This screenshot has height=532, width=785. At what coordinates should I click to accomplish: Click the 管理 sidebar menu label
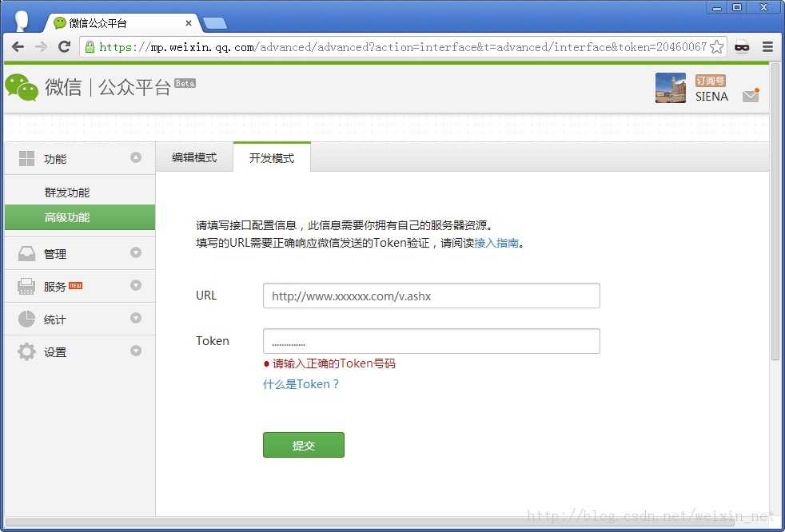(55, 254)
